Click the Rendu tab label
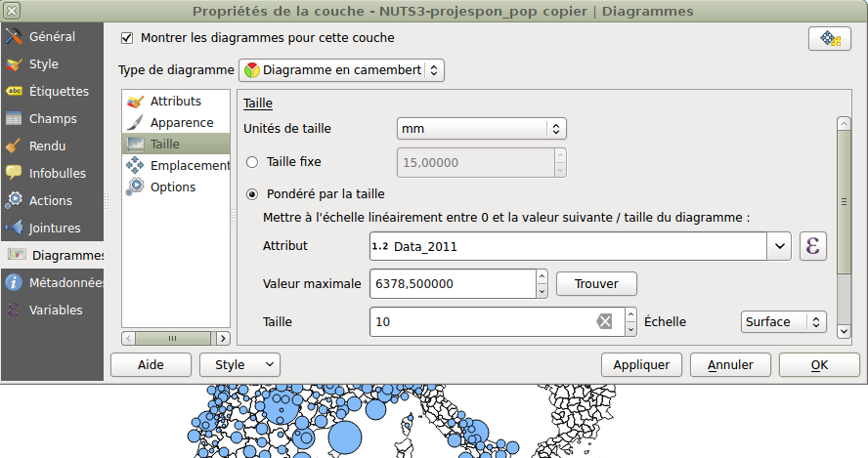868x458 pixels. pos(48,146)
